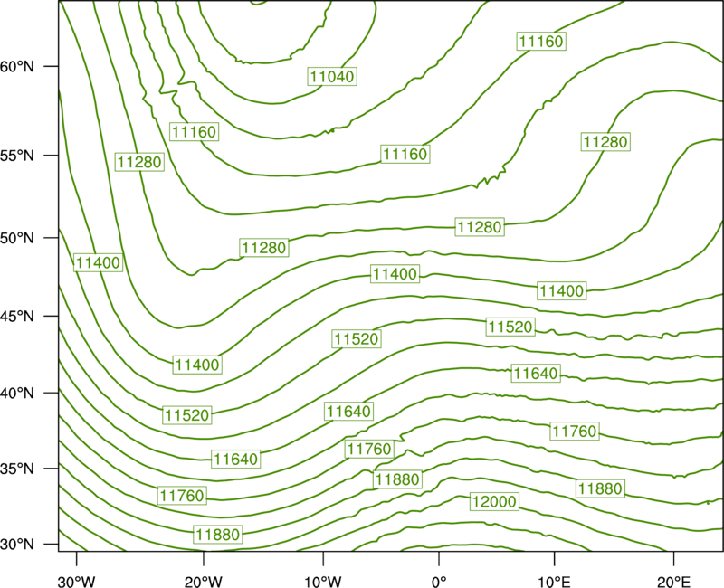Select the 12000 contour label
Image resolution: width=724 pixels, height=588 pixels.
(x=494, y=501)
